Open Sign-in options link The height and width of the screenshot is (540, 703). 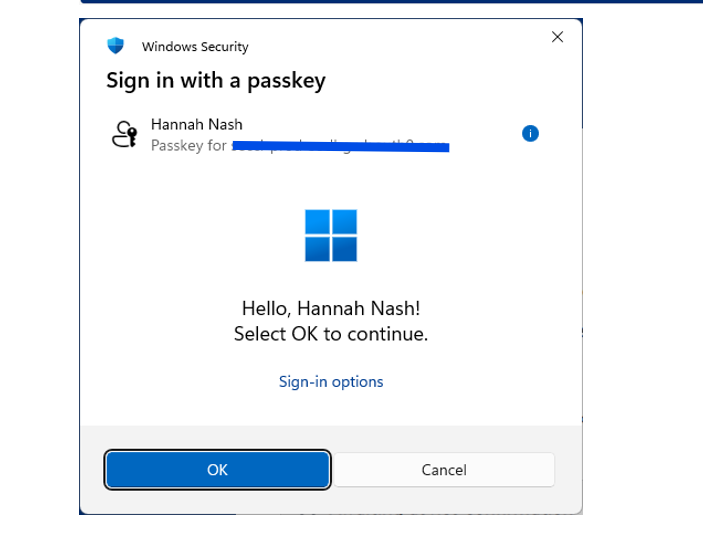pyautogui.click(x=331, y=381)
